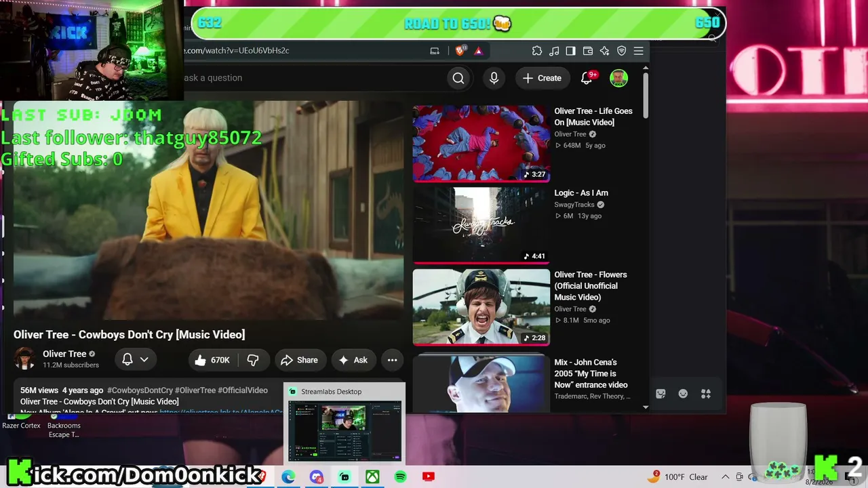Click the '11.2M subscribers' text
The image size is (868, 488).
point(71,365)
